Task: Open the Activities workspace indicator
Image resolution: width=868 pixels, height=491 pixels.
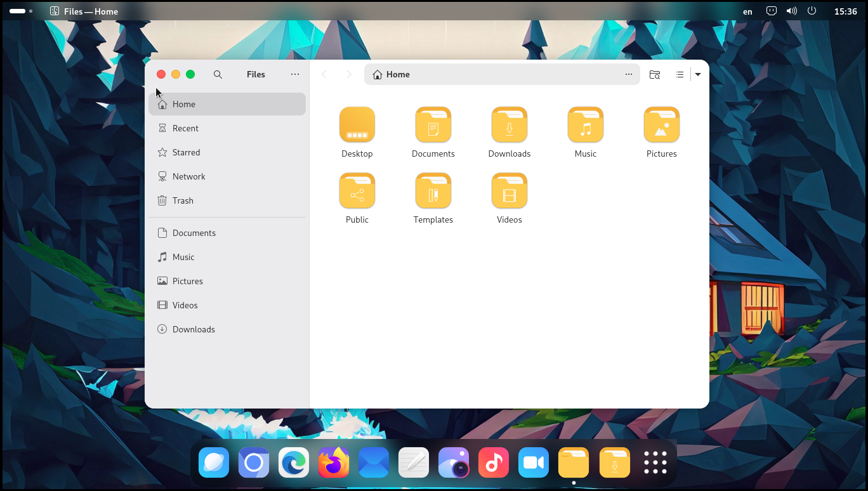Action: tap(21, 11)
